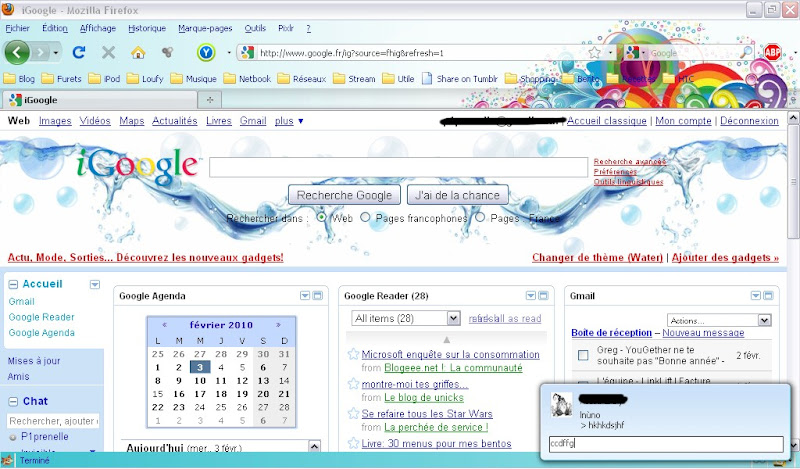800x469 pixels.
Task: Maximize the Gmail gadget
Action: click(x=768, y=295)
